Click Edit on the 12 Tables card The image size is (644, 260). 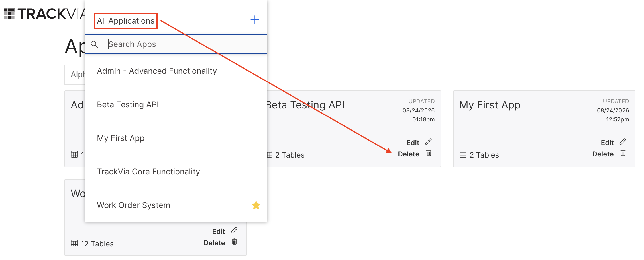pyautogui.click(x=219, y=231)
